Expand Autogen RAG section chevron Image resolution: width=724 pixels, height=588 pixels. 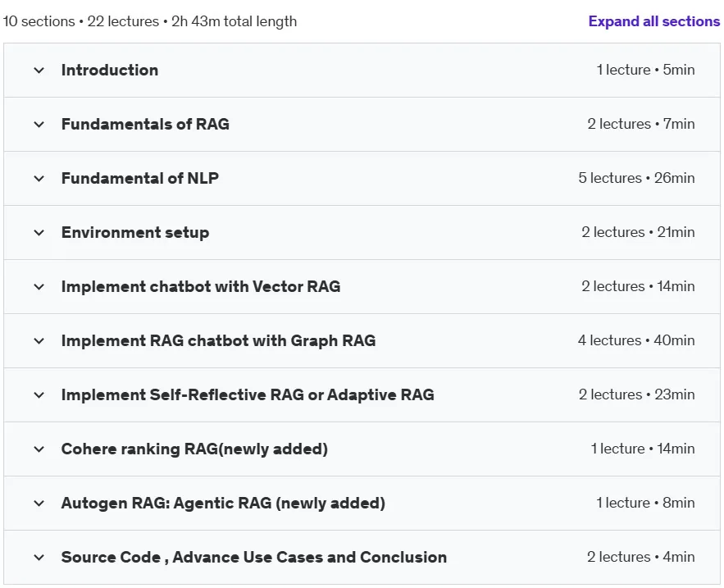[39, 503]
